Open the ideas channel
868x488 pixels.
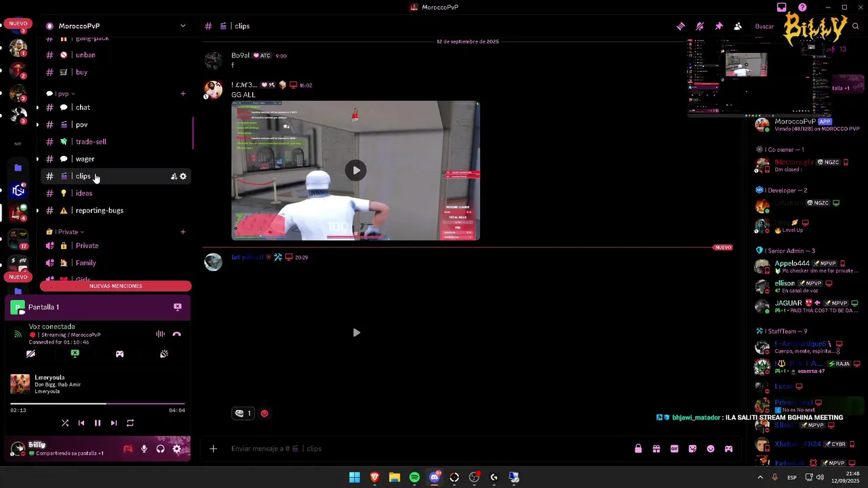coord(84,193)
